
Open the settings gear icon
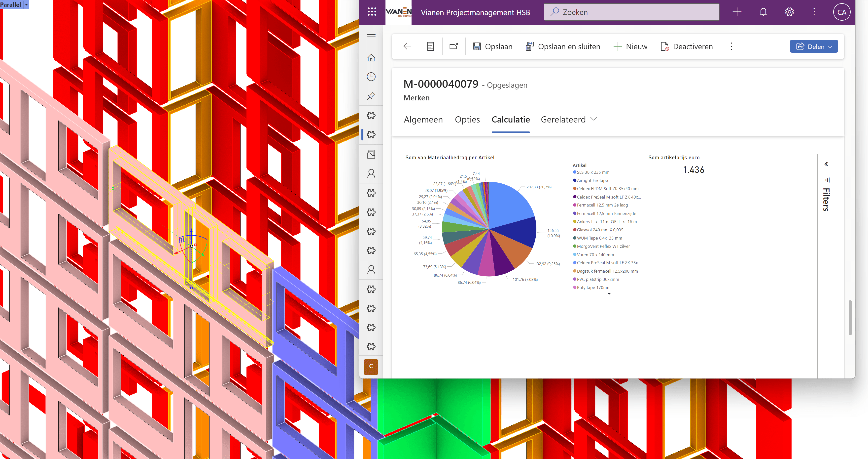pos(789,12)
